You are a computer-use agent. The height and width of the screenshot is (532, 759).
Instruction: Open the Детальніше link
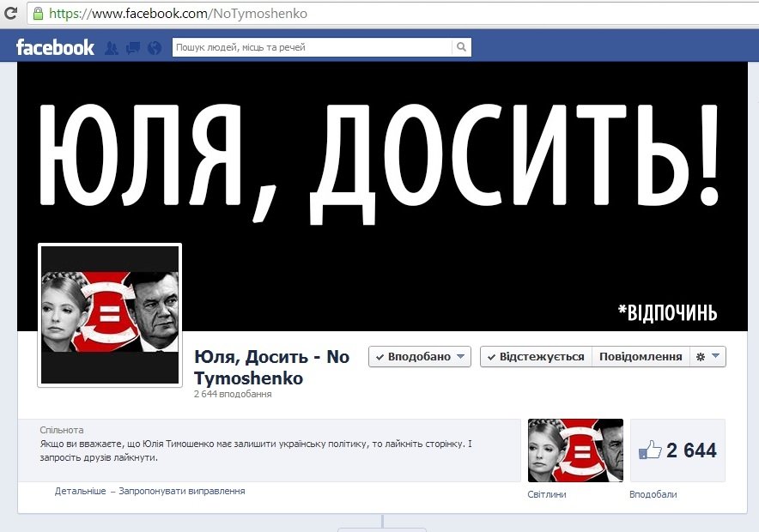pos(80,492)
